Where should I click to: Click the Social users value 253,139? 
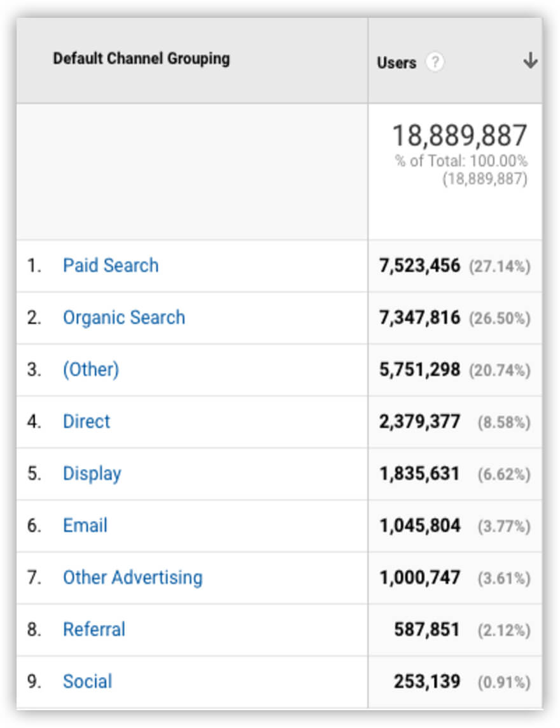tap(427, 682)
